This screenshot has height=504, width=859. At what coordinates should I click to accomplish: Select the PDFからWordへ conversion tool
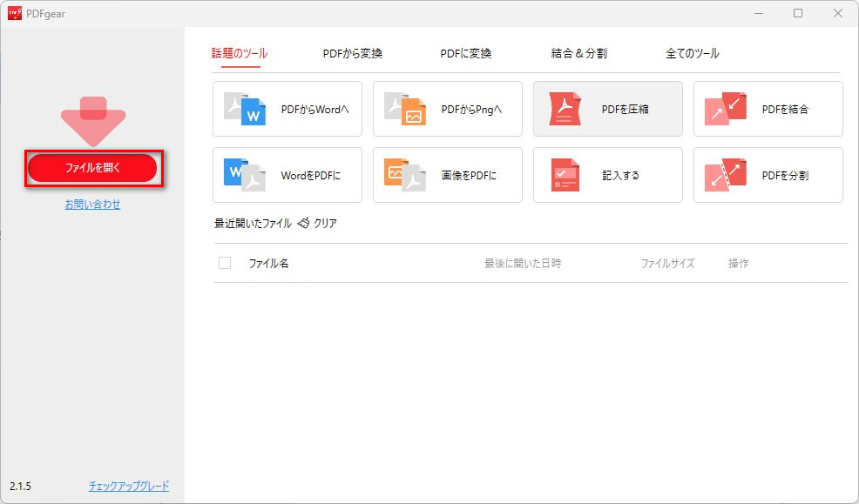[x=287, y=108]
